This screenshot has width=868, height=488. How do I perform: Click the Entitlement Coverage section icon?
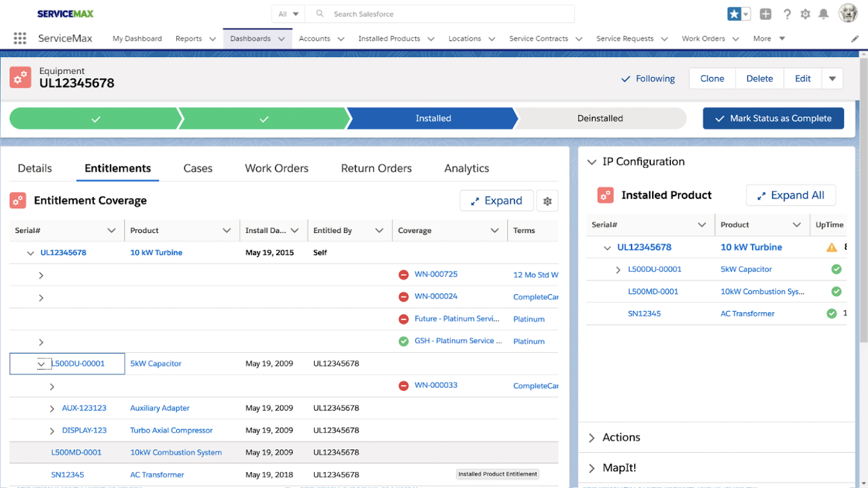pos(18,200)
